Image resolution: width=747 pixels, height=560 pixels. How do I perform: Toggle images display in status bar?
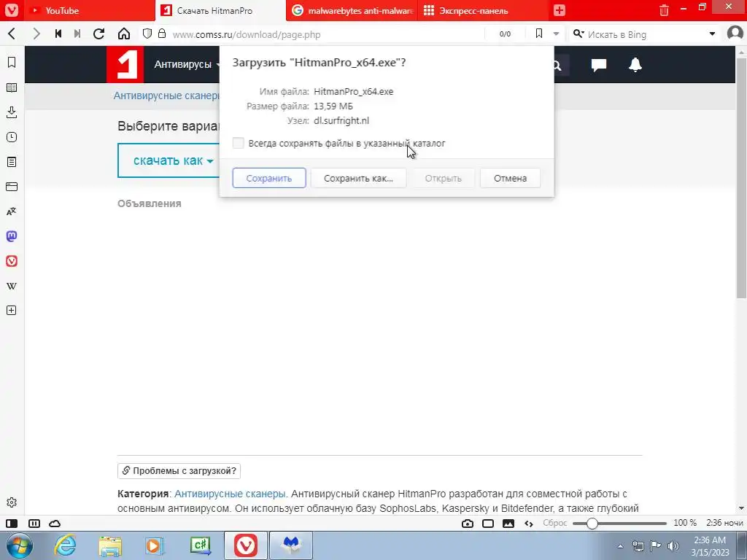point(508,524)
